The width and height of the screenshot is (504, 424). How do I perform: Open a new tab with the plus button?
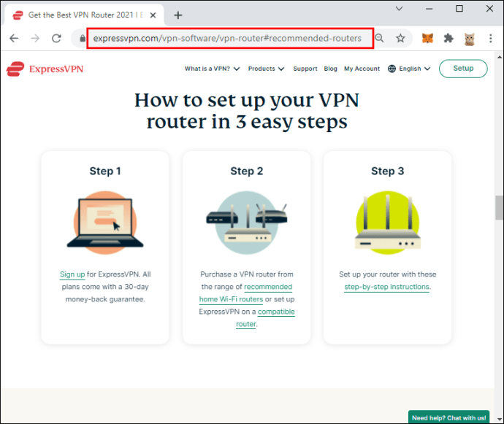178,15
